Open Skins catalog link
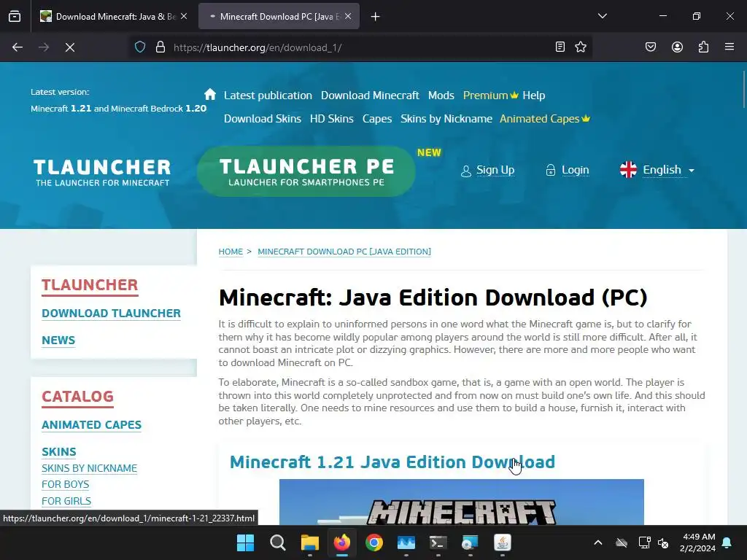Screen dimensions: 747x560 (x=58, y=452)
